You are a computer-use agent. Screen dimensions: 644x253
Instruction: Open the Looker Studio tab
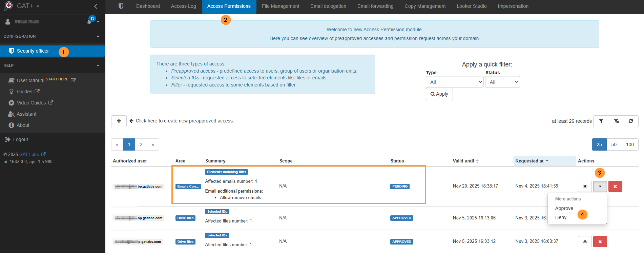[472, 6]
